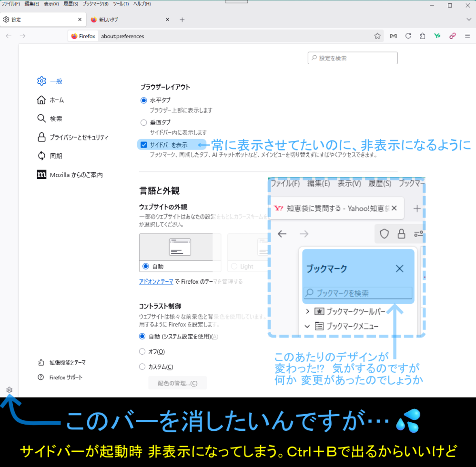Click the 配色の管理 button
This screenshot has height=467, width=476.
pyautogui.click(x=177, y=383)
